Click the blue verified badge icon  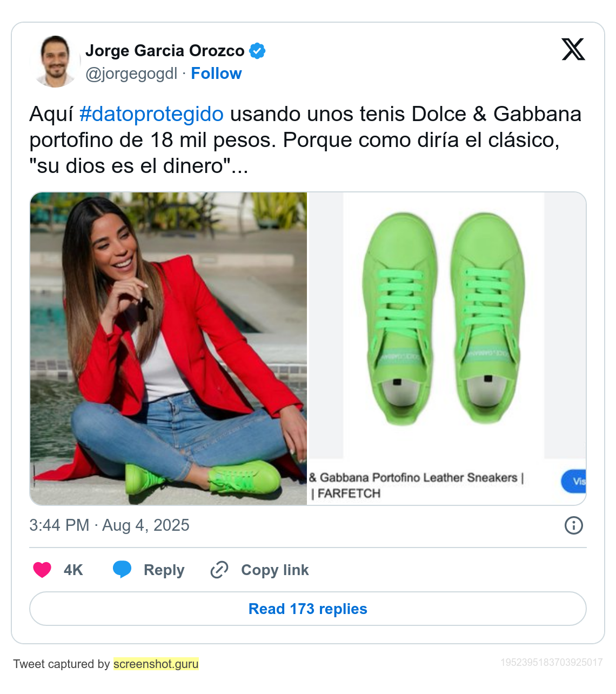click(x=257, y=51)
